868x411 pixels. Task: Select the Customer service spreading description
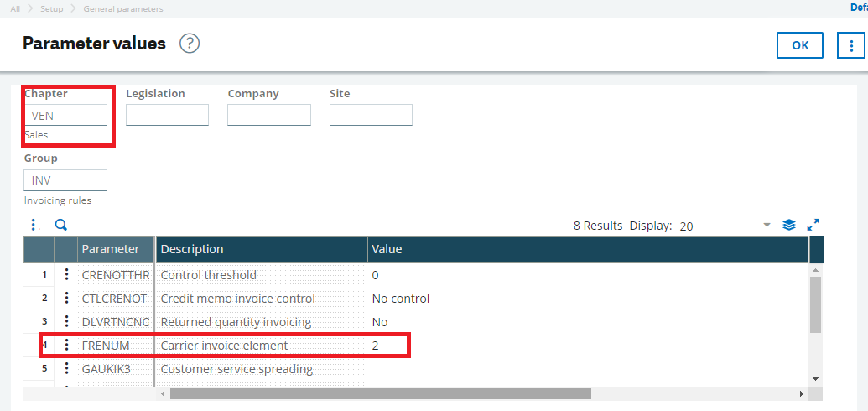[262, 368]
